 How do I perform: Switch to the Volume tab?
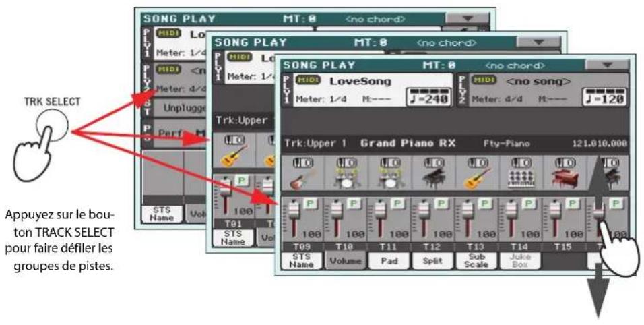pyautogui.click(x=345, y=260)
